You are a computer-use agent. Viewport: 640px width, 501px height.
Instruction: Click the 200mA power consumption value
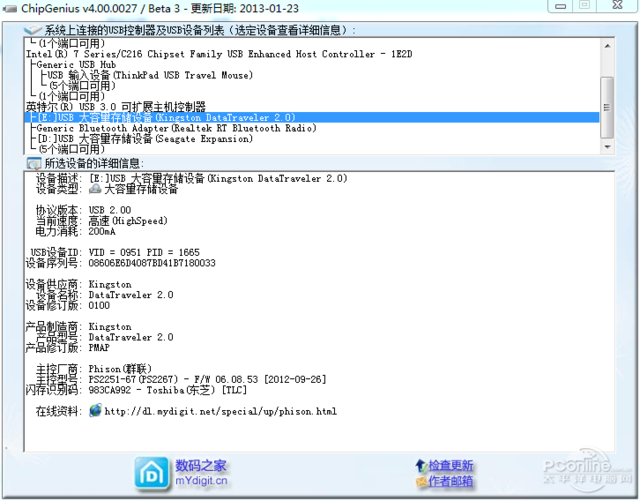pos(102,232)
